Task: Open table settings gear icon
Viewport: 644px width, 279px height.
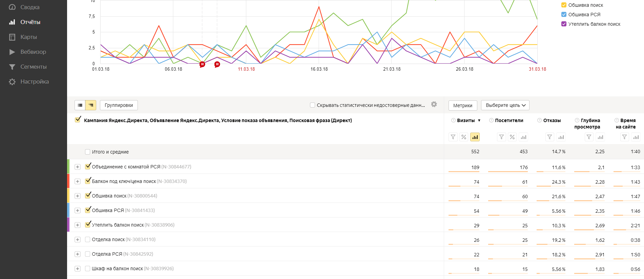Action: (434, 104)
